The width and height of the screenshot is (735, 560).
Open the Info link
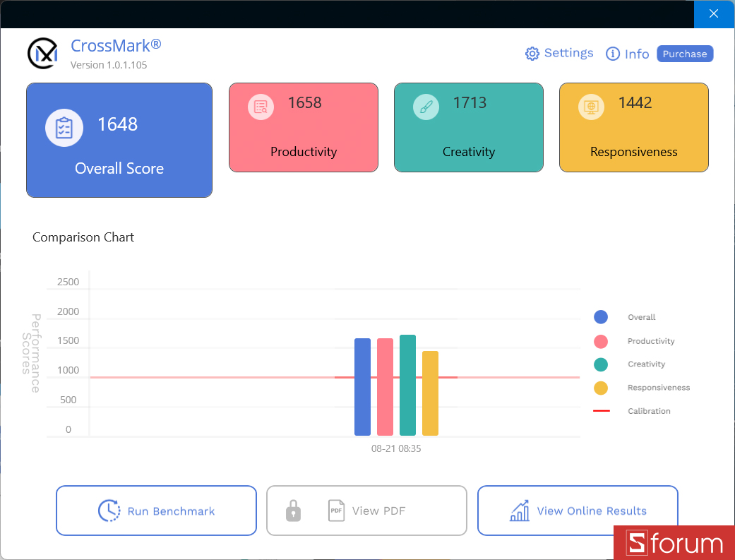tap(637, 54)
